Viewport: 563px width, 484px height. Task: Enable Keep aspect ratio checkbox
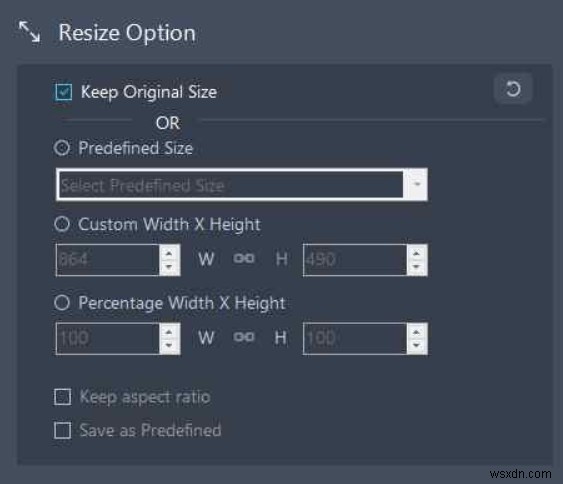62,397
